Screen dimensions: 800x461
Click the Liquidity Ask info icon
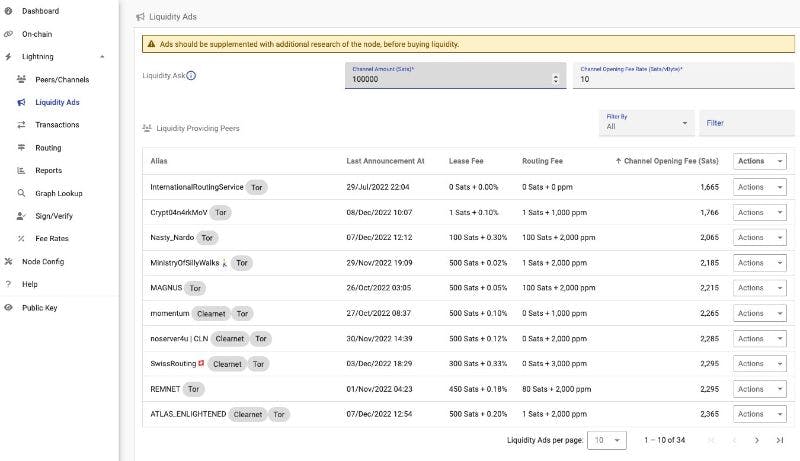(191, 75)
